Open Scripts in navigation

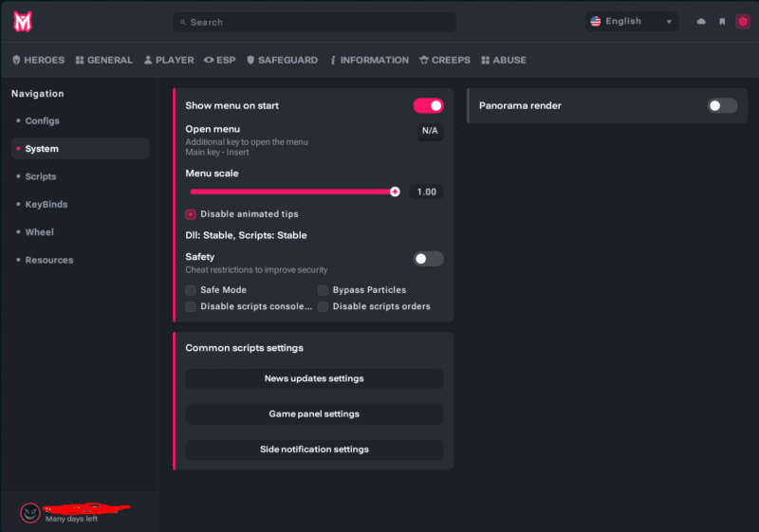[81, 176]
